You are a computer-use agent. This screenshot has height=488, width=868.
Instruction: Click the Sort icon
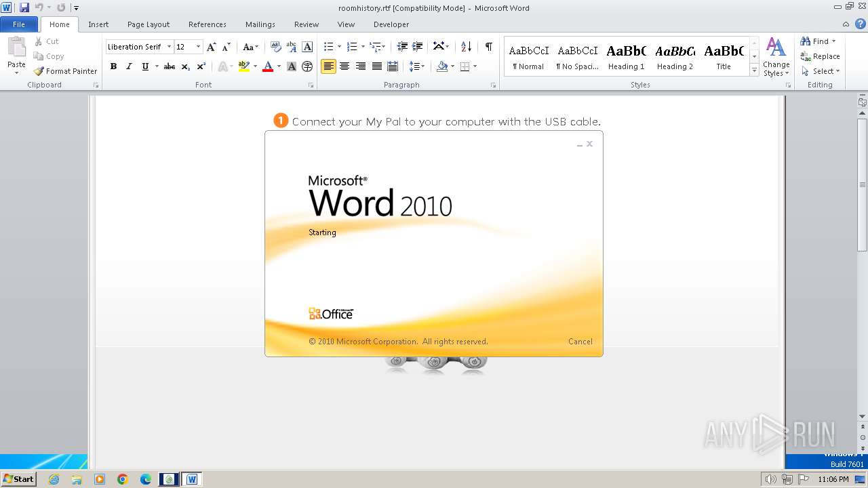pyautogui.click(x=466, y=47)
